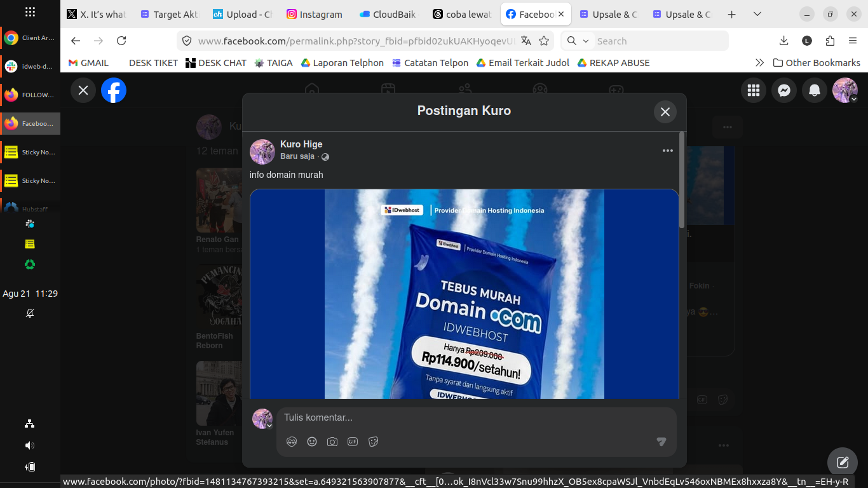Open the Show Applications grid in dock
The width and height of the screenshot is (868, 488).
coord(30,12)
